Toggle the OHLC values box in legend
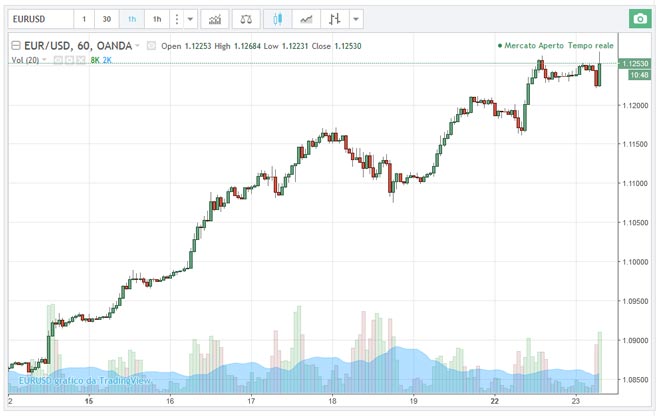 coord(151,45)
